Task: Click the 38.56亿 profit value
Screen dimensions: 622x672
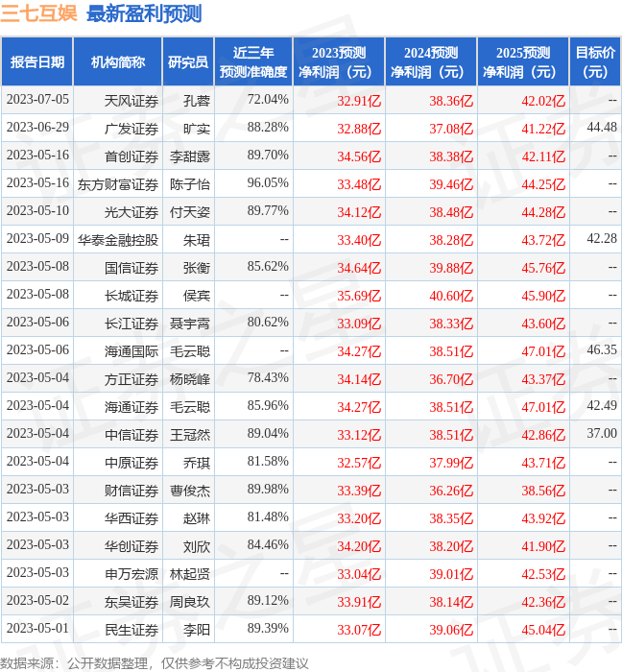Action: click(543, 491)
